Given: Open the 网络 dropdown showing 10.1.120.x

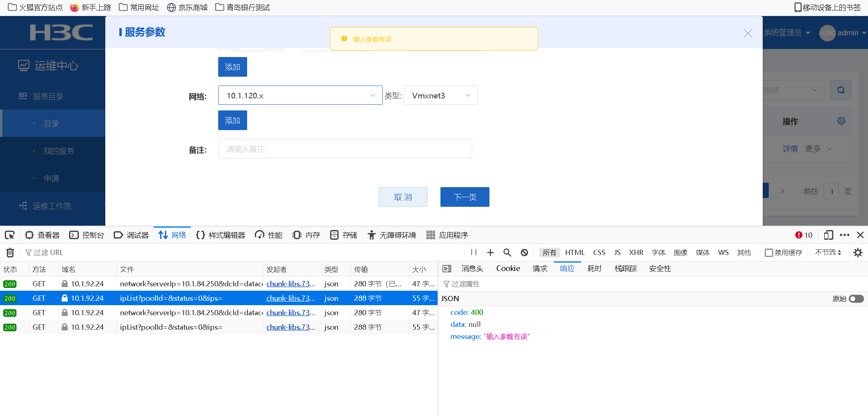Looking at the screenshot, I should [300, 96].
